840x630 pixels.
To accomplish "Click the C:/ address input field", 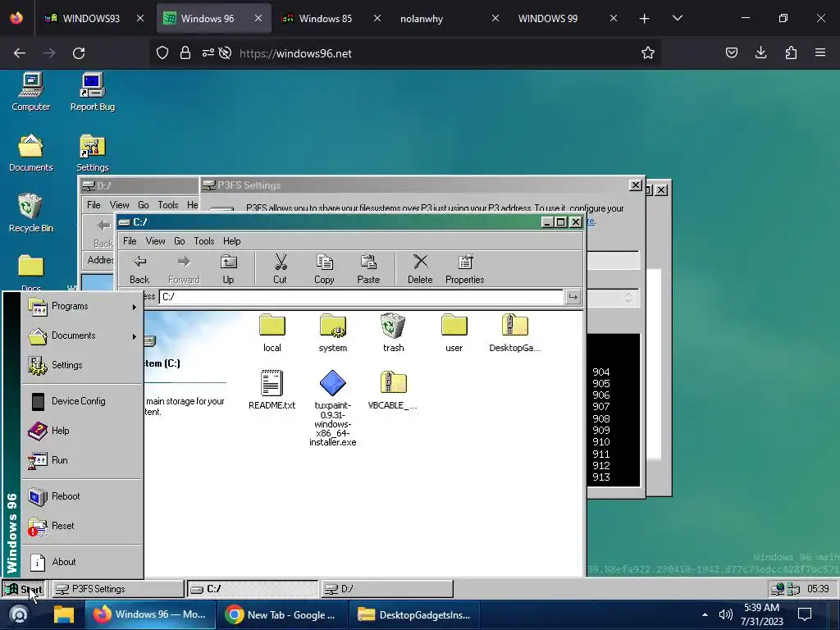I will 361,296.
